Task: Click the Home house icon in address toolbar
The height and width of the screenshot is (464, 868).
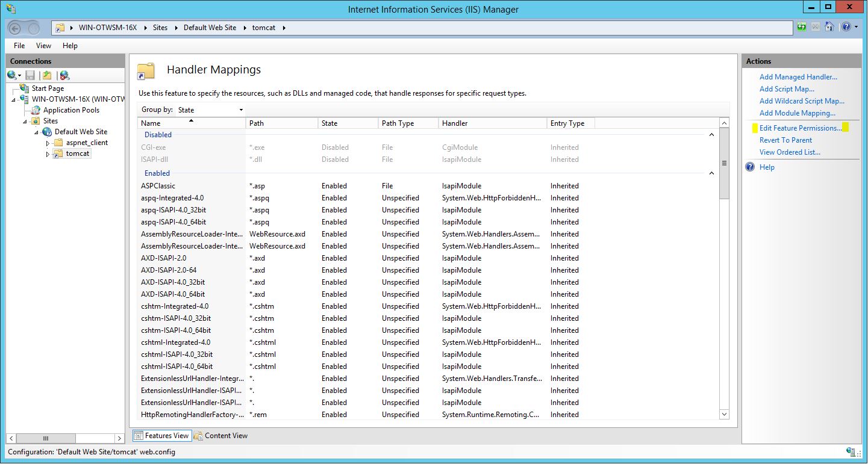Action: pyautogui.click(x=829, y=27)
